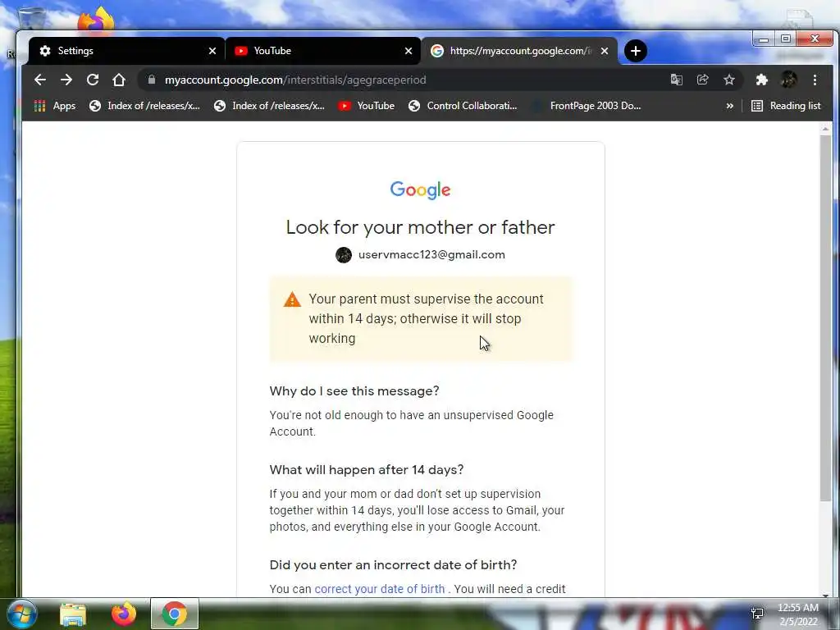Click the Why do I see this message? heading
Screen dimensions: 840x630
click(354, 391)
